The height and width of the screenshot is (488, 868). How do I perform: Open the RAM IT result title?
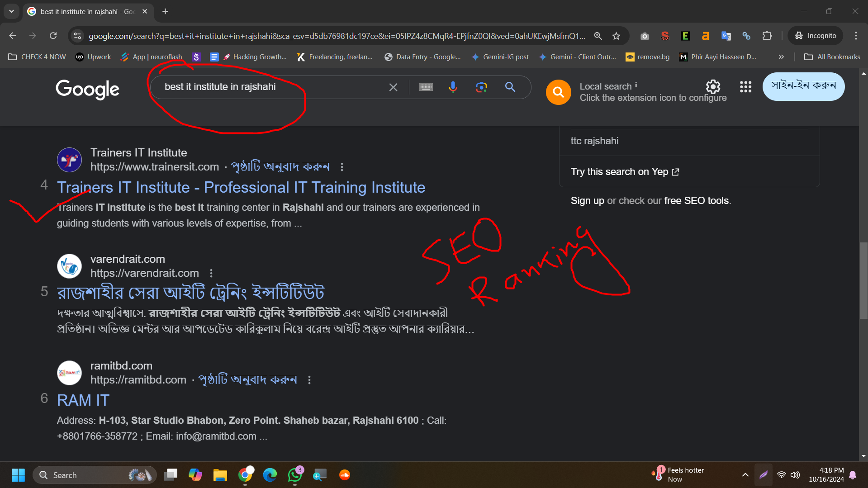[x=83, y=400]
